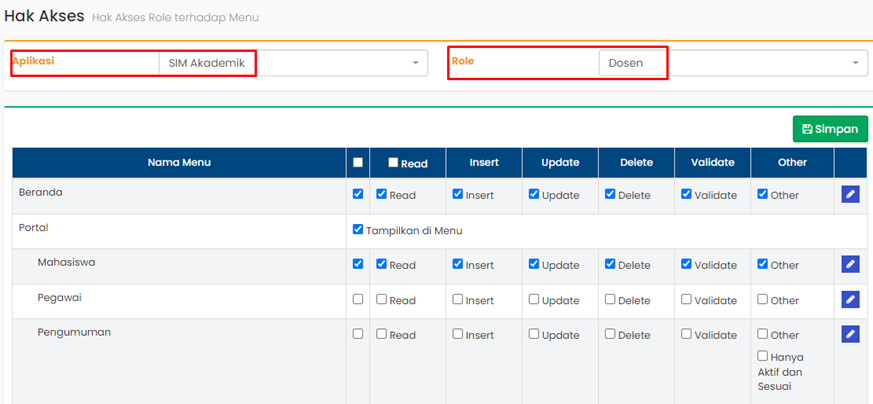Uncheck Tampilkan di Menu for Portal

point(359,229)
